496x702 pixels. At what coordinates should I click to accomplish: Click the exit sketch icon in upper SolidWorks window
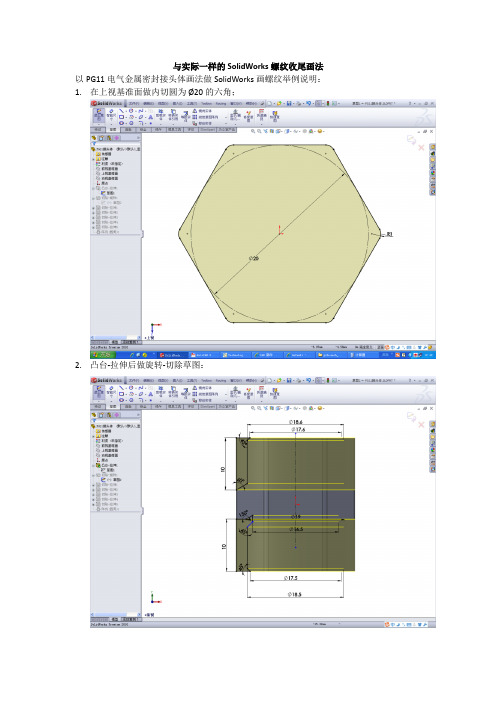tap(98, 115)
